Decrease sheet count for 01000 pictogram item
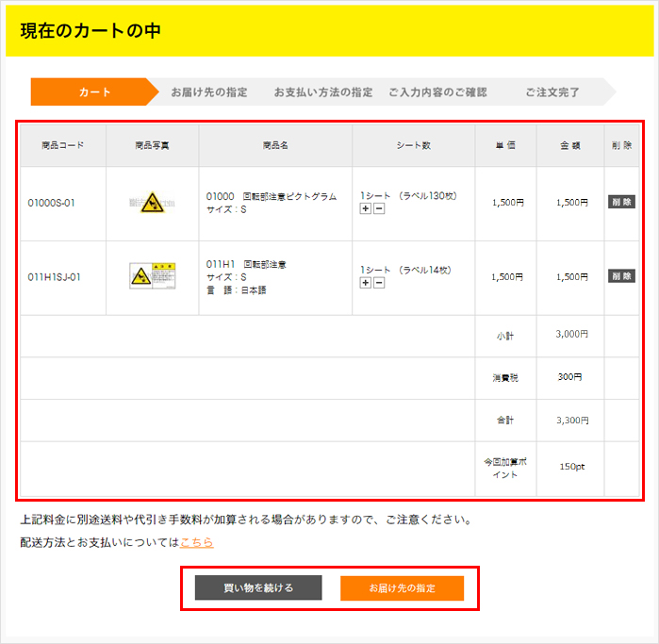659x644 pixels. (379, 208)
